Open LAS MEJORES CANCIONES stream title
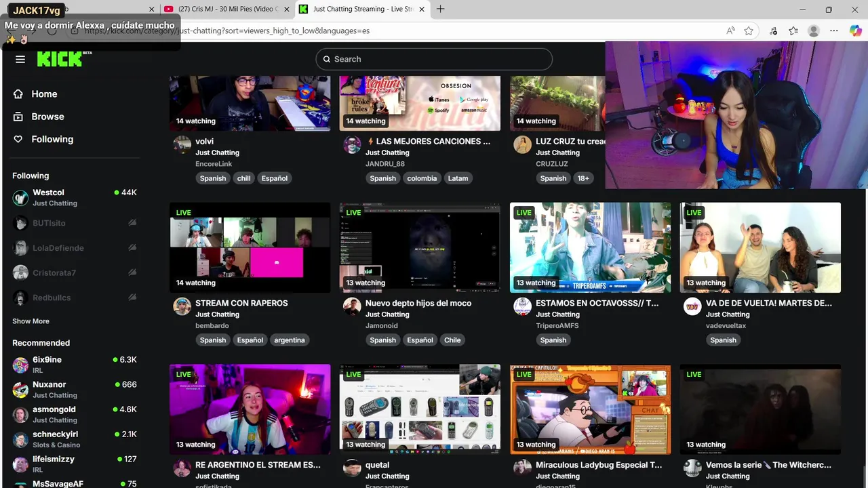The image size is (868, 488). click(x=428, y=142)
